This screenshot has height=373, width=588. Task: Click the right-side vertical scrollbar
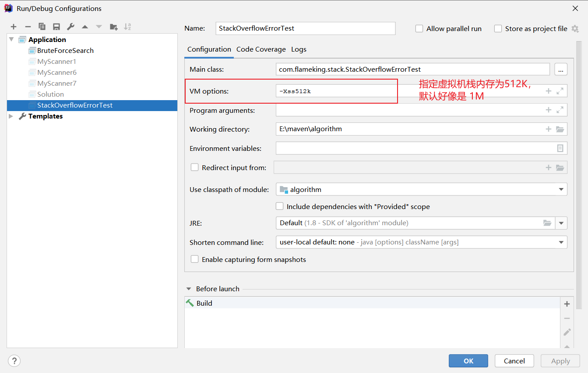point(579,175)
